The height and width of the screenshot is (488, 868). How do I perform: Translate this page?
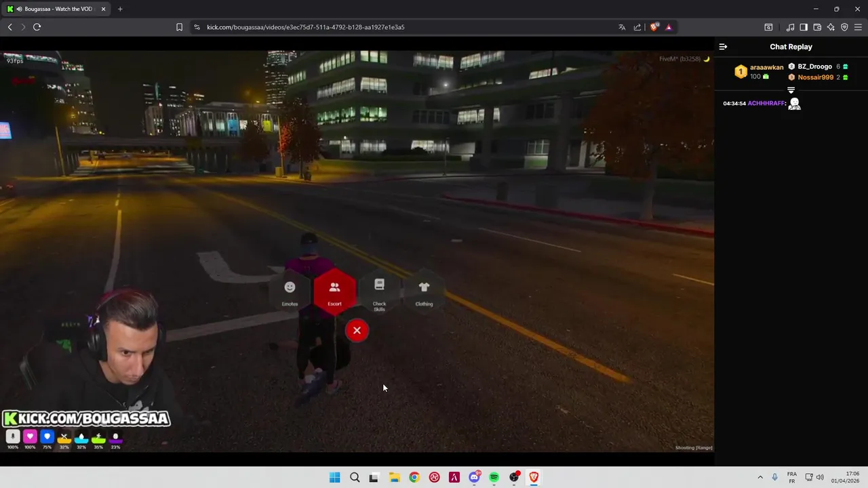(x=622, y=27)
